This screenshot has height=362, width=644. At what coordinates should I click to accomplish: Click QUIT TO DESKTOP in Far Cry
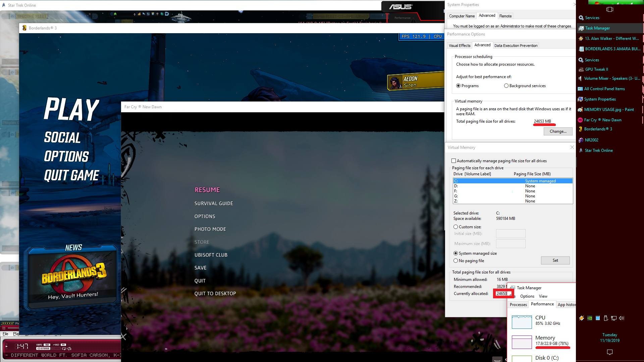pos(215,294)
